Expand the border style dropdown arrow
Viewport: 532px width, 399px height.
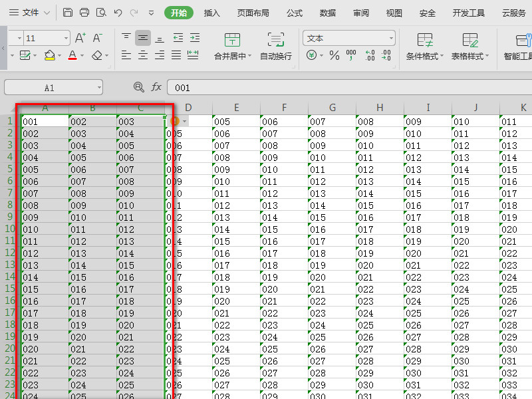pyautogui.click(x=35, y=55)
